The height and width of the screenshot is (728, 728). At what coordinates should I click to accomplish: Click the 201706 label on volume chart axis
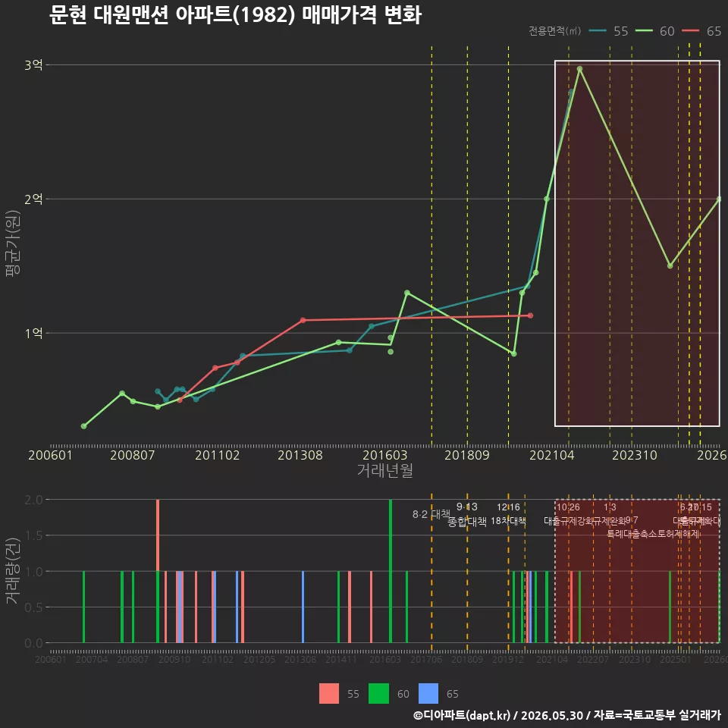pos(426,659)
